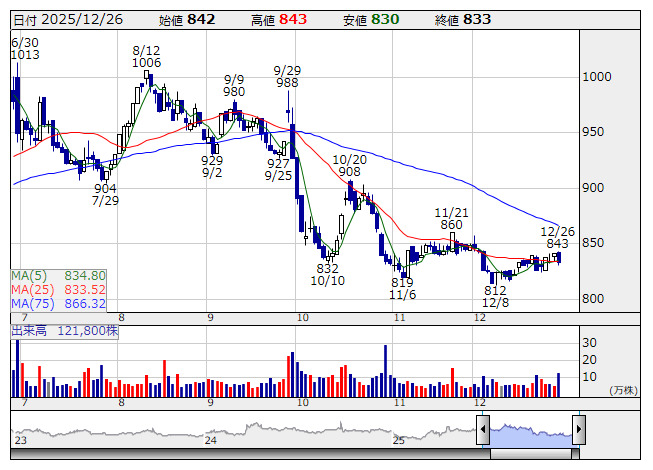The height and width of the screenshot is (470, 653).
Task: Click the 10 volume axis label
Action: coord(589,377)
